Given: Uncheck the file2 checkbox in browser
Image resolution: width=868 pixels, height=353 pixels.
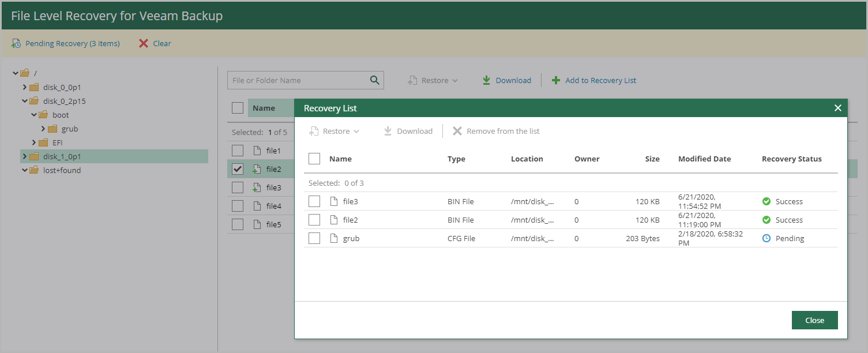Looking at the screenshot, I should [238, 169].
